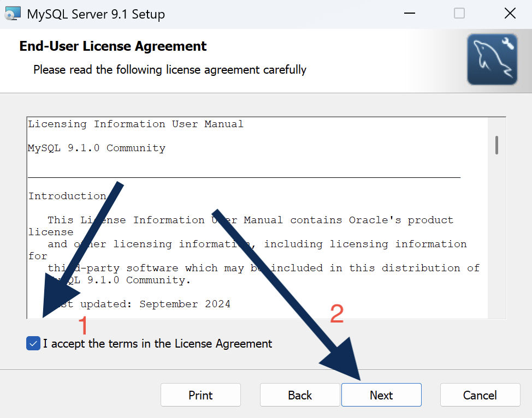The height and width of the screenshot is (418, 532).
Task: Click the MySQL dolphin logo
Action: click(x=492, y=59)
